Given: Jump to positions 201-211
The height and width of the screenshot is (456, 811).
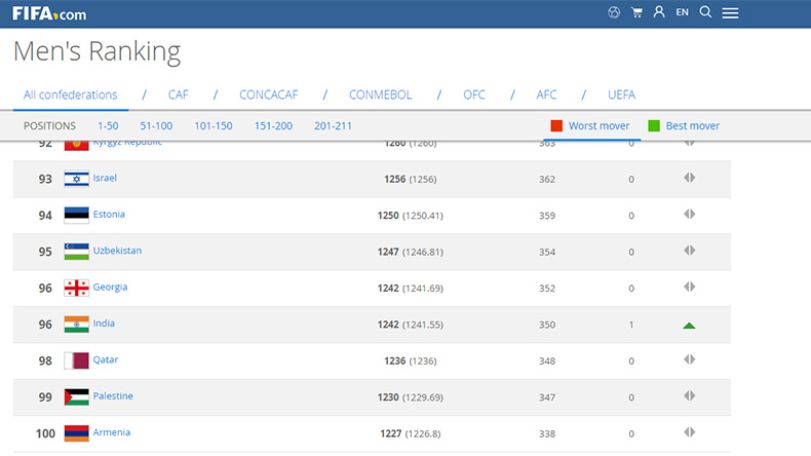Looking at the screenshot, I should [333, 126].
